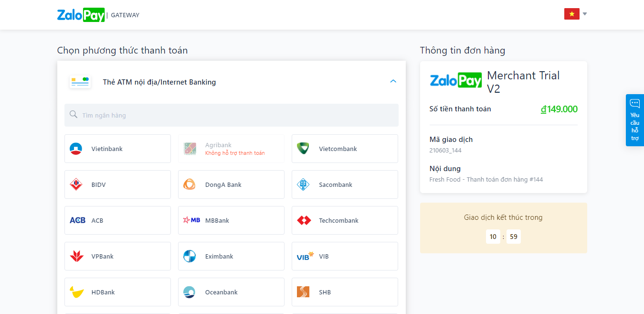Select the ACB bank name
Viewport: 644px width, 314px height.
[97, 220]
